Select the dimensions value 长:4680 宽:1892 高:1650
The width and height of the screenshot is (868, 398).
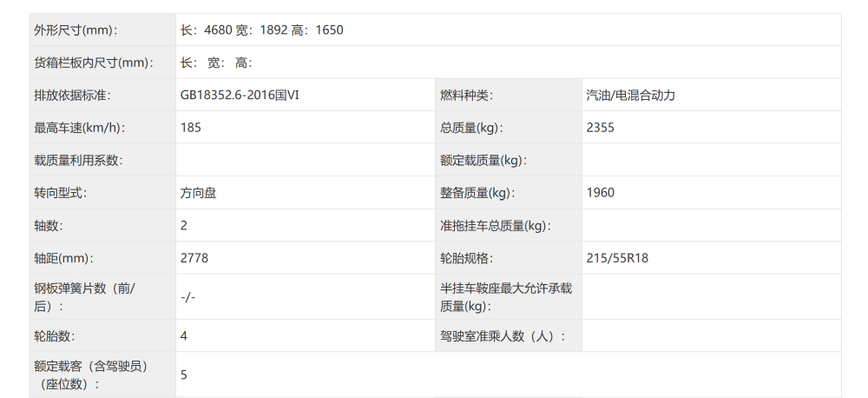[261, 30]
